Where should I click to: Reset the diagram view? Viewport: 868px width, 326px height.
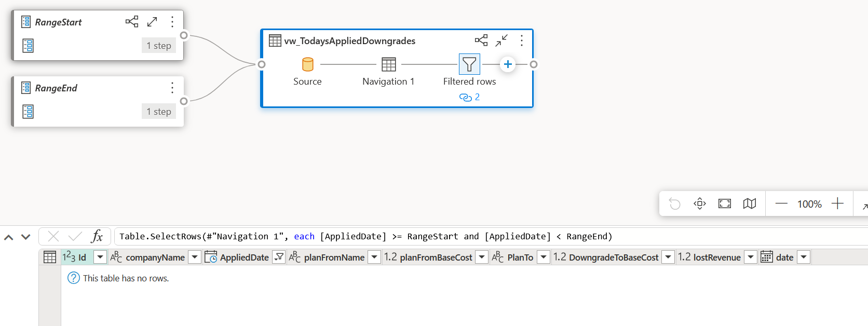(674, 203)
